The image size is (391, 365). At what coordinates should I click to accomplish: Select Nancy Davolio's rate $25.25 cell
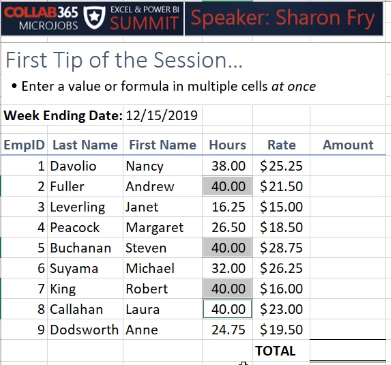(x=281, y=166)
